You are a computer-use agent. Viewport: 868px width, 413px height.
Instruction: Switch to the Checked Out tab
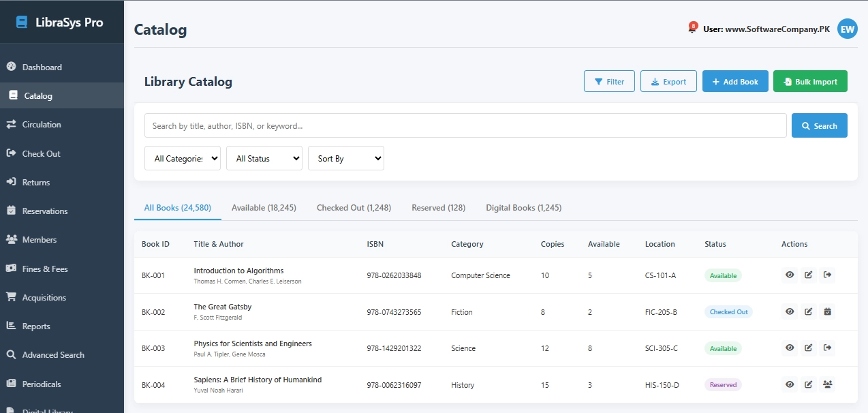(x=354, y=207)
